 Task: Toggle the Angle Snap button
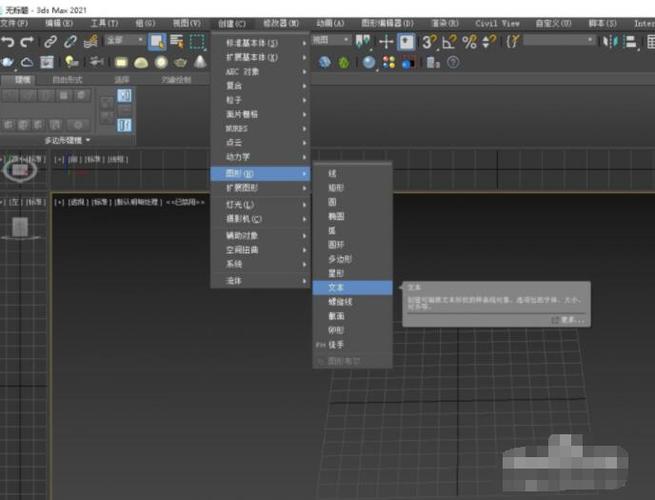click(449, 41)
